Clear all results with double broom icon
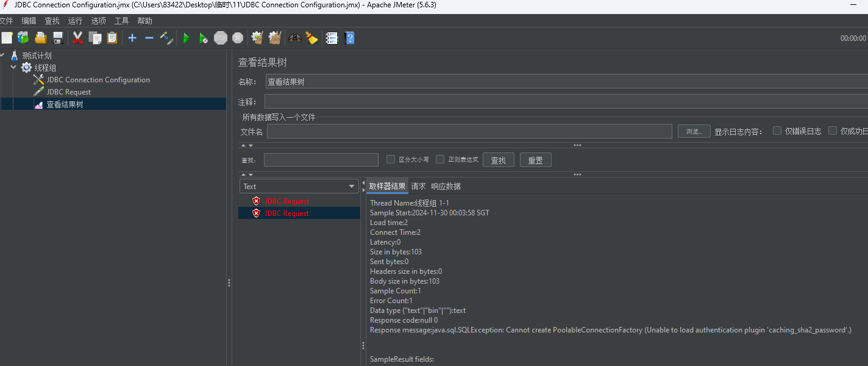The image size is (868, 366). (275, 38)
